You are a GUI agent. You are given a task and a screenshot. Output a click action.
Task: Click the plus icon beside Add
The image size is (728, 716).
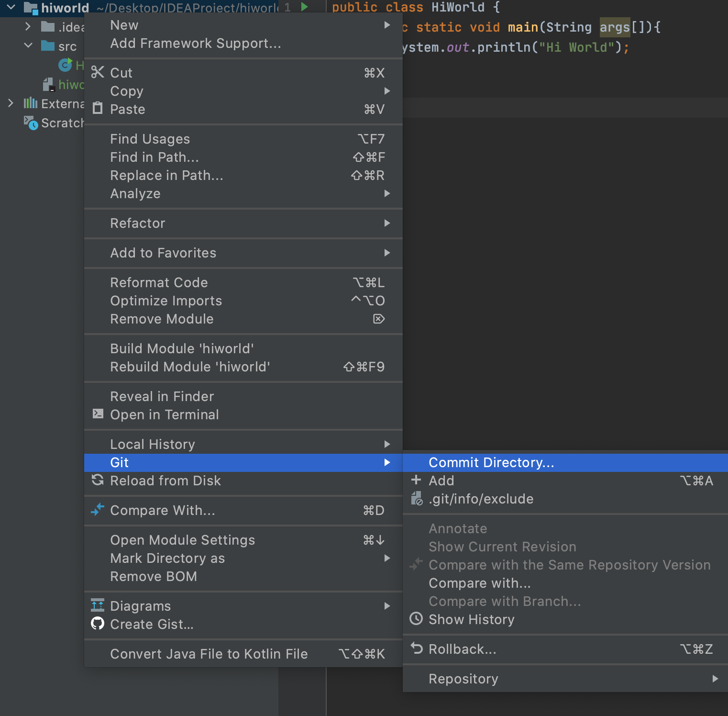[x=416, y=480]
